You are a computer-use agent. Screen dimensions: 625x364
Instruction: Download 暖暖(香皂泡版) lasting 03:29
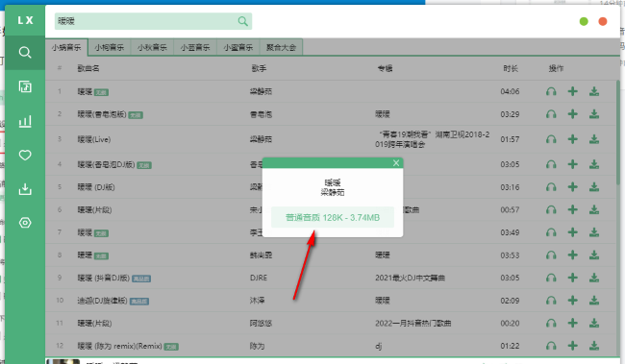coord(594,114)
